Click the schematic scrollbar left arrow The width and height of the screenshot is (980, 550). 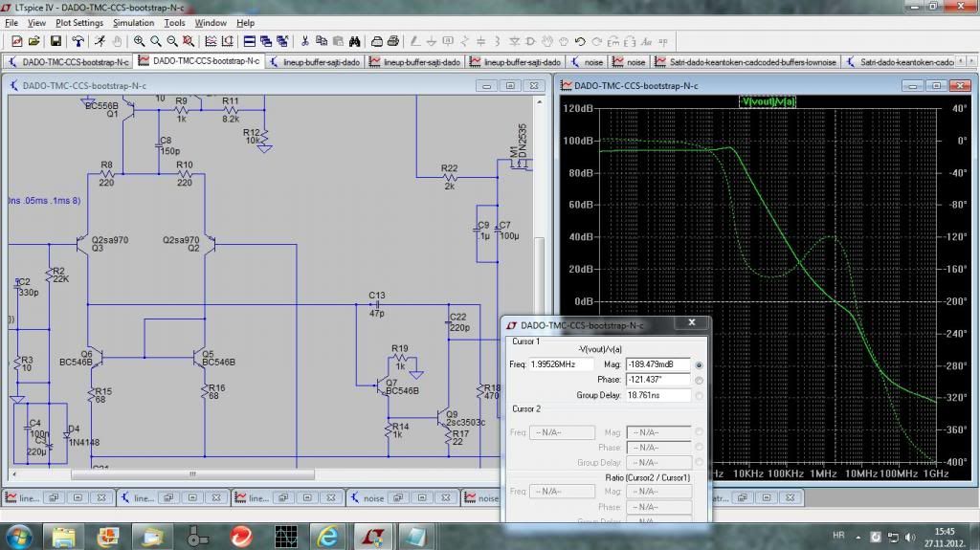[13, 474]
